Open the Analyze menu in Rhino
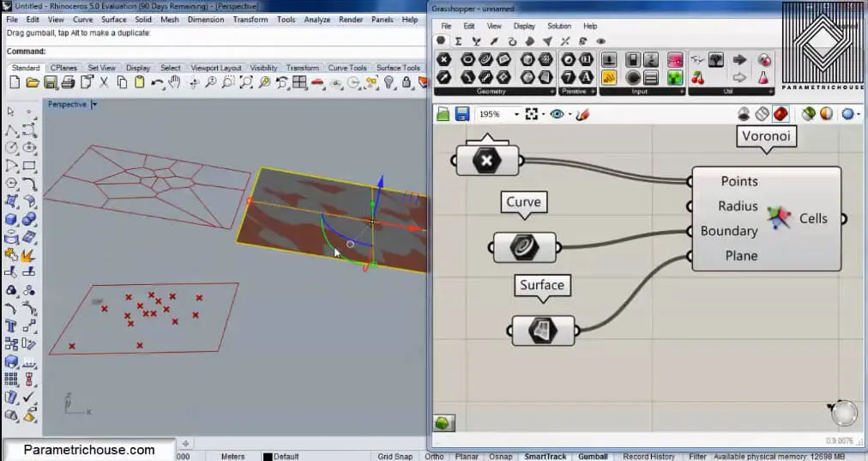Viewport: 868px width, 461px height. (316, 20)
